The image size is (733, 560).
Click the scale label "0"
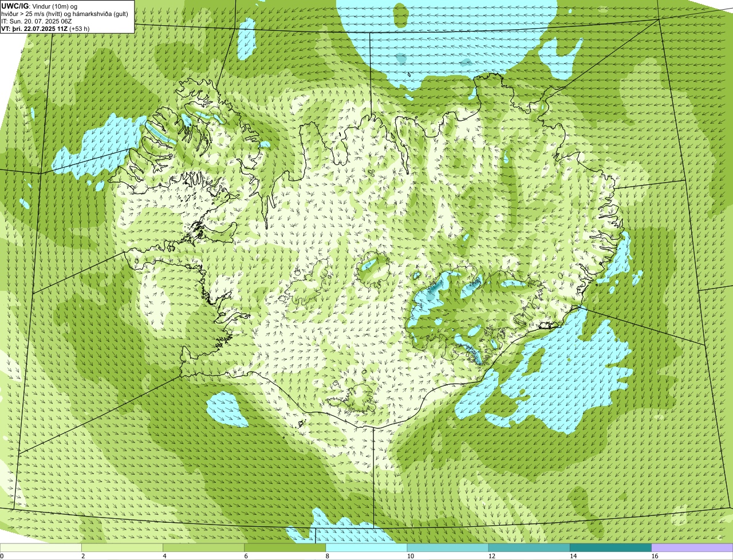(2, 556)
